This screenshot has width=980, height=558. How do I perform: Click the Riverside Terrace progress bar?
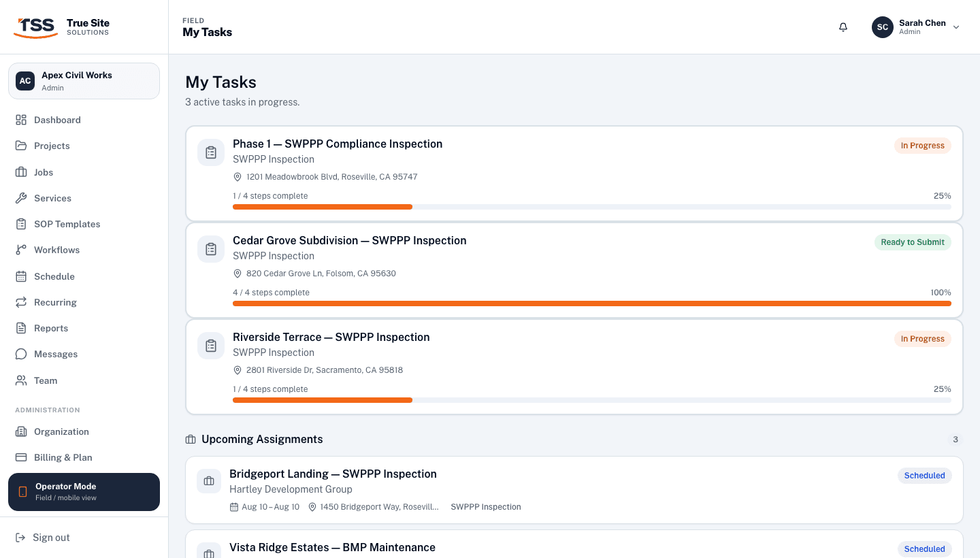[x=592, y=400]
